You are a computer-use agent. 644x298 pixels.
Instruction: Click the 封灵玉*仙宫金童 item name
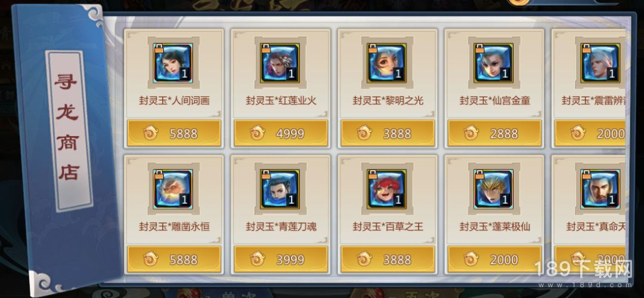494,100
